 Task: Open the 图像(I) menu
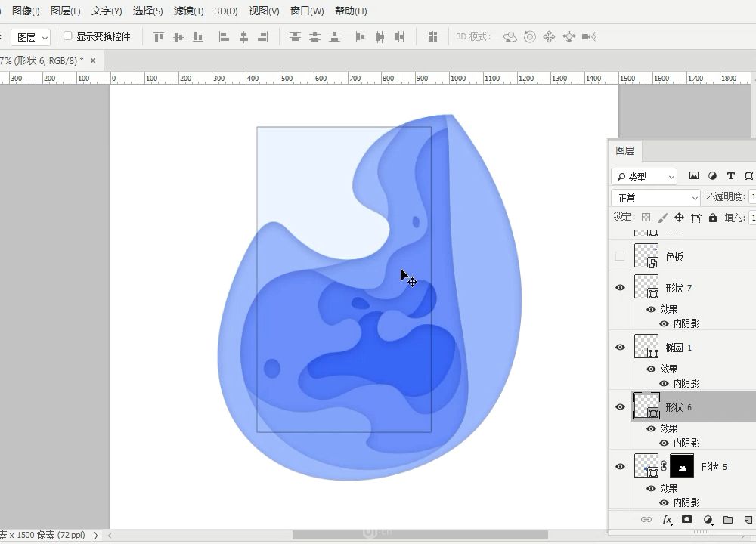[x=26, y=11]
